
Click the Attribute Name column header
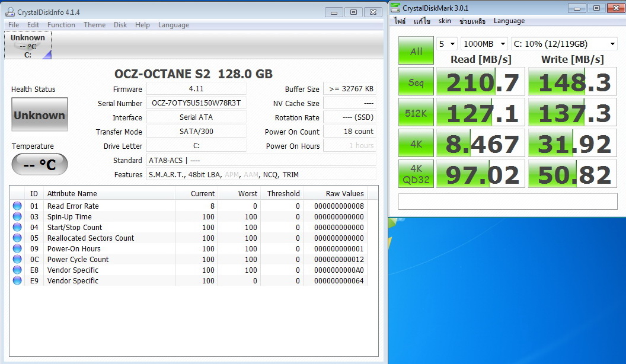click(x=110, y=194)
